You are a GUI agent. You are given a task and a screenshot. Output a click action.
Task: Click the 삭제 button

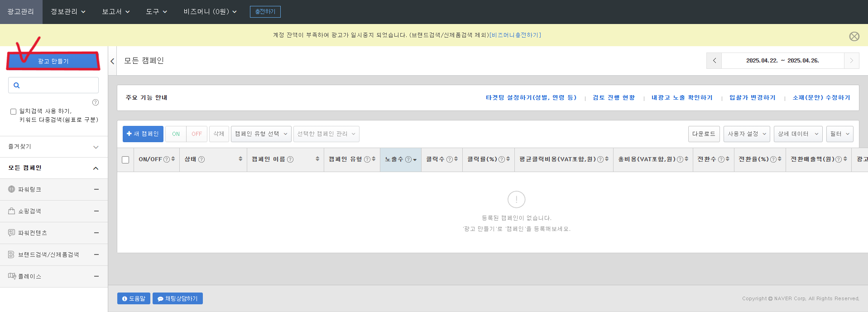(x=219, y=134)
